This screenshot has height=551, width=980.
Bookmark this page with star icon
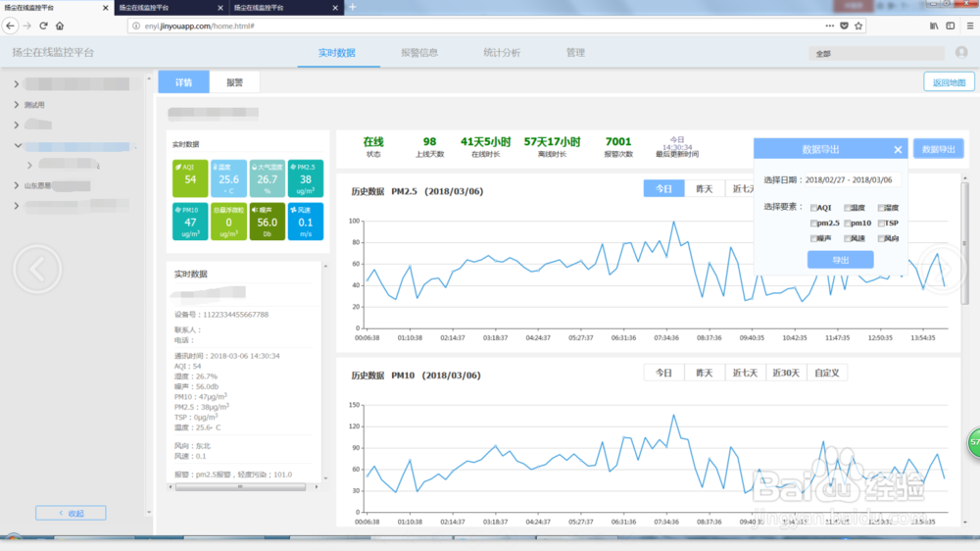click(x=858, y=25)
